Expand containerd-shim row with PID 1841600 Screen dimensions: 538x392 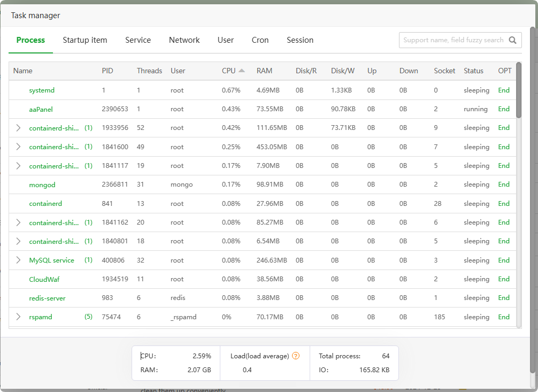click(18, 147)
